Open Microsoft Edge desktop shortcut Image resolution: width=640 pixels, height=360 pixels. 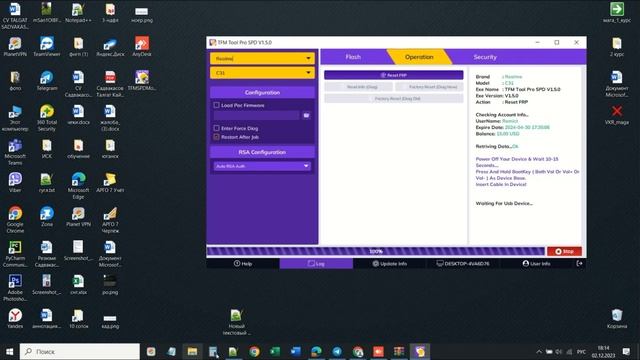(78, 185)
